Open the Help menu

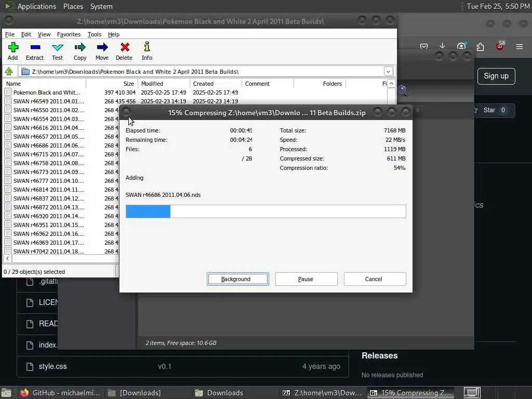(x=114, y=34)
